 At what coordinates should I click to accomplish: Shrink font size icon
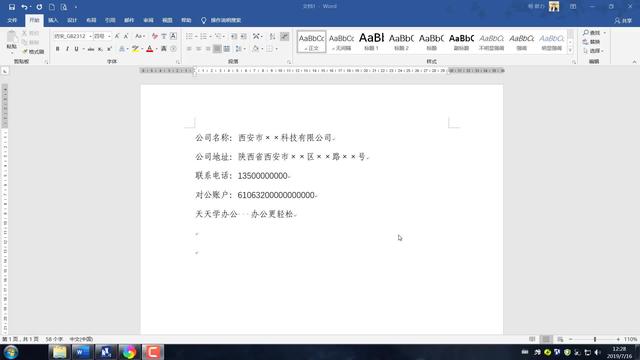(x=126, y=36)
